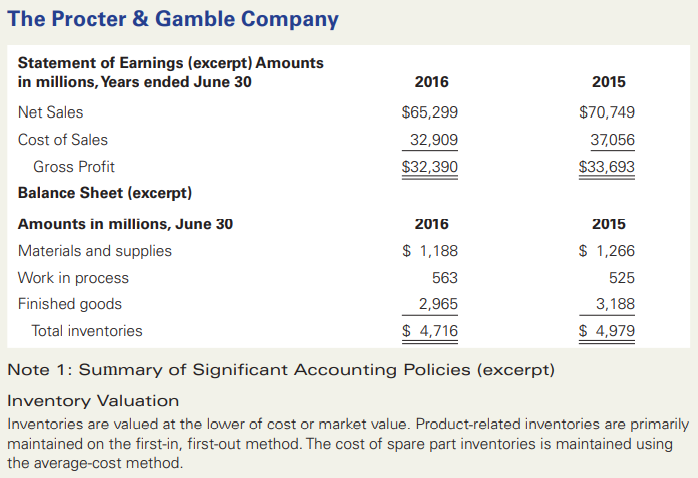Click the Inventory Valuation subheading
This screenshot has width=698, height=478.
pos(93,401)
